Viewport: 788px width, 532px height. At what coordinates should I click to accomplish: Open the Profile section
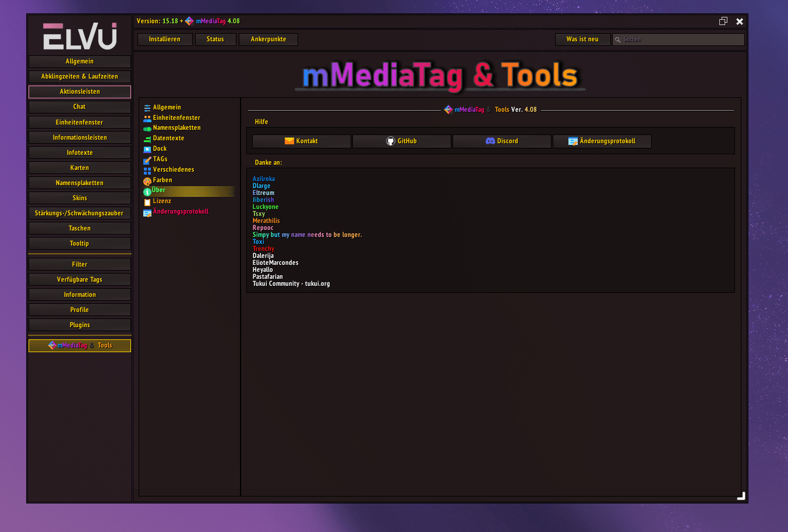click(80, 310)
